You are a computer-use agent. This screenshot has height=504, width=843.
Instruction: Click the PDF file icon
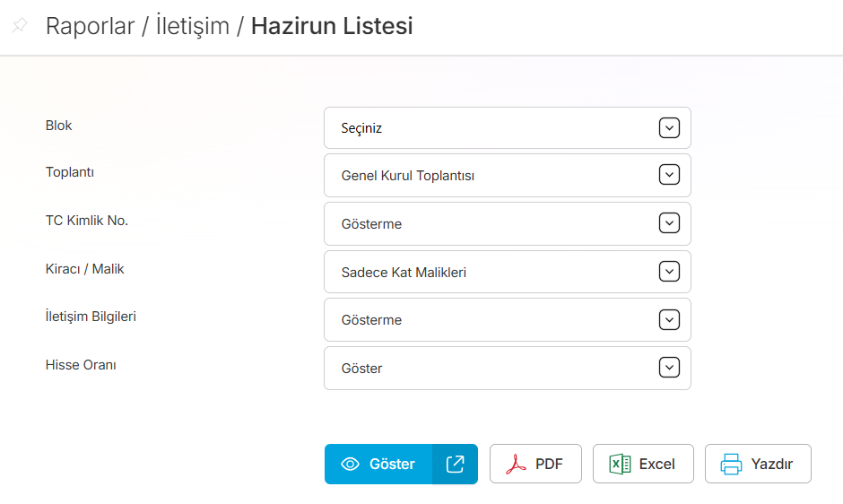point(516,465)
